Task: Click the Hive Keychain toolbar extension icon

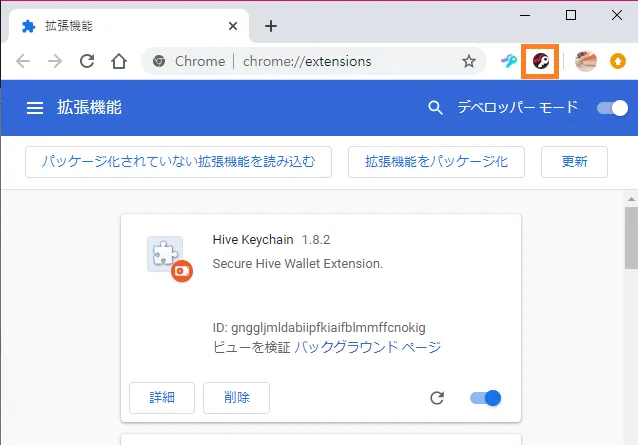Action: click(540, 61)
